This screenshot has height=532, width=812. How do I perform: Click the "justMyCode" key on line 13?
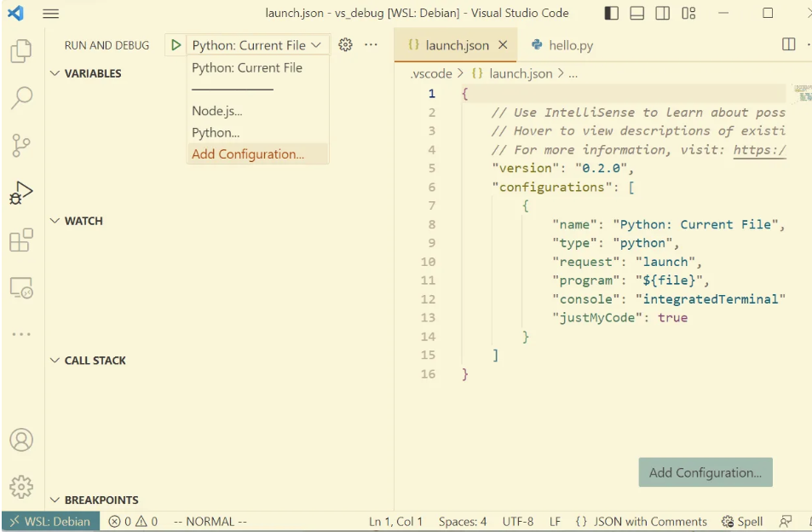click(597, 317)
